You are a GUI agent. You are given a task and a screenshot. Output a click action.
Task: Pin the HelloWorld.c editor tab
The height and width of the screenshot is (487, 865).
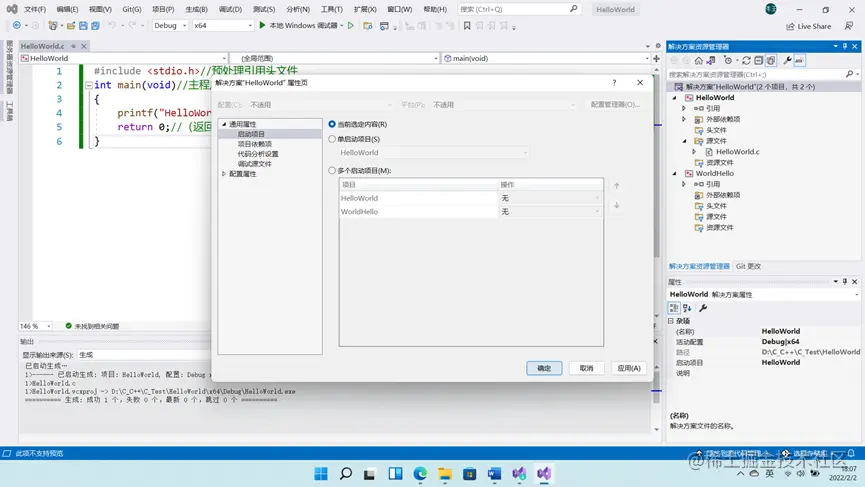[x=73, y=46]
